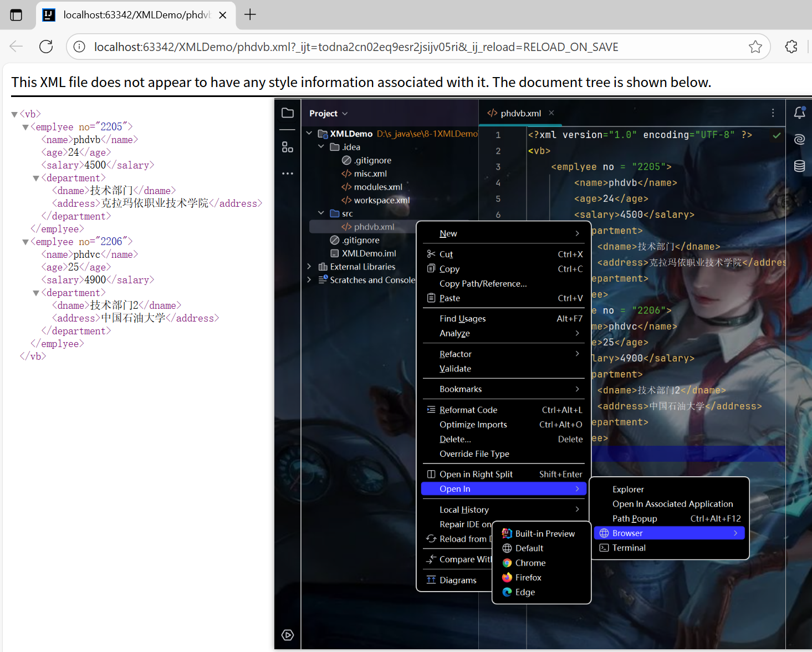Image resolution: width=812 pixels, height=652 pixels.
Task: Open editor tab options kebab menu
Action: pos(773,113)
